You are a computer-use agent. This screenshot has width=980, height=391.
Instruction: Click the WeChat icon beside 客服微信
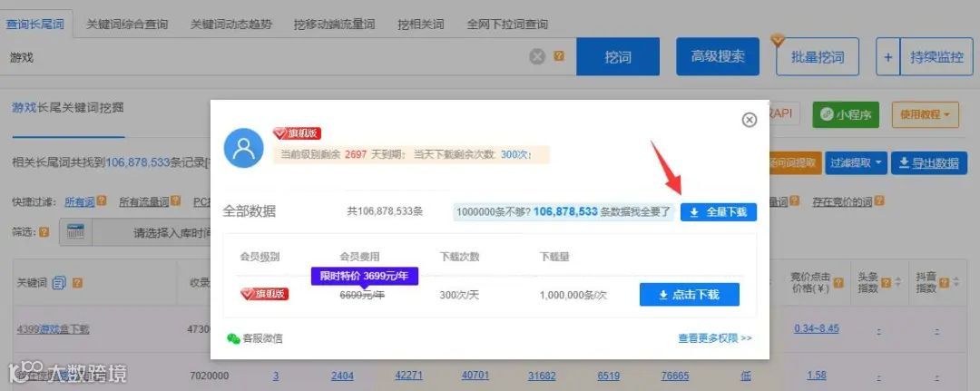(x=233, y=337)
